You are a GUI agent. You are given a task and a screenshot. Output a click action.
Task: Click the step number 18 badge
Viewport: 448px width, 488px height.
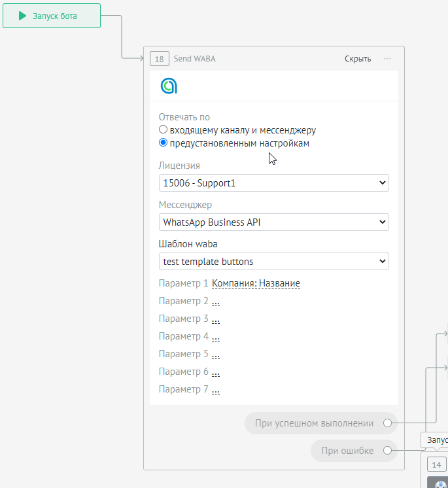[159, 59]
